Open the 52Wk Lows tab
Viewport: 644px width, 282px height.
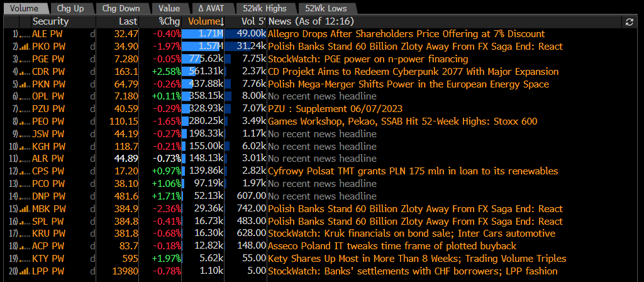point(326,8)
